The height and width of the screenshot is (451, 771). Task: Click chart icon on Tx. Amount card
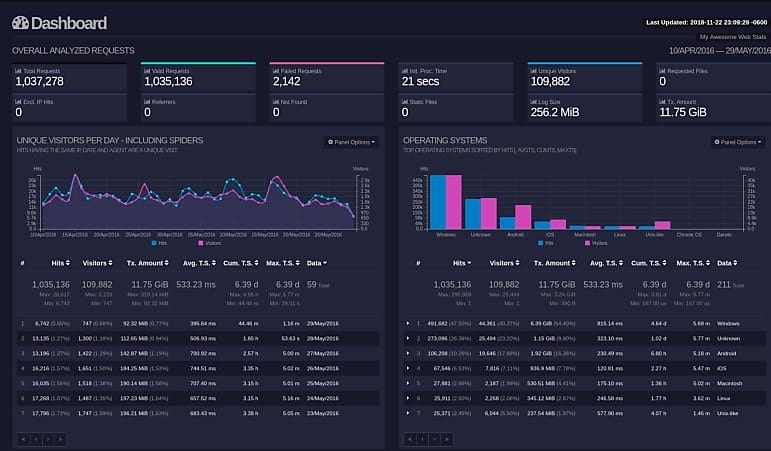[x=662, y=102]
